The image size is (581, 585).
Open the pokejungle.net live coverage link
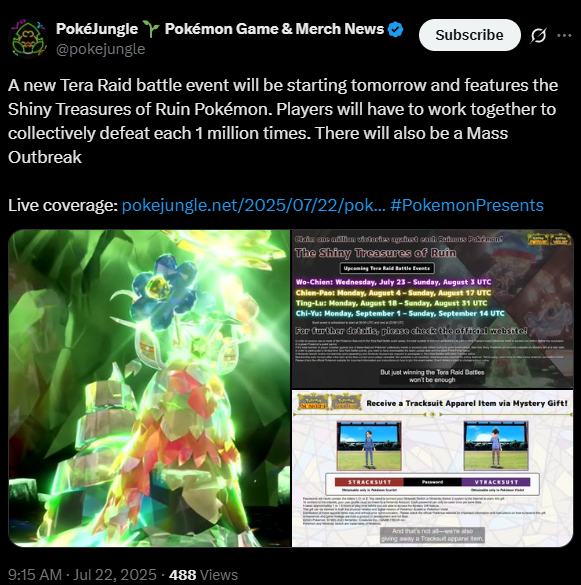[x=253, y=205]
